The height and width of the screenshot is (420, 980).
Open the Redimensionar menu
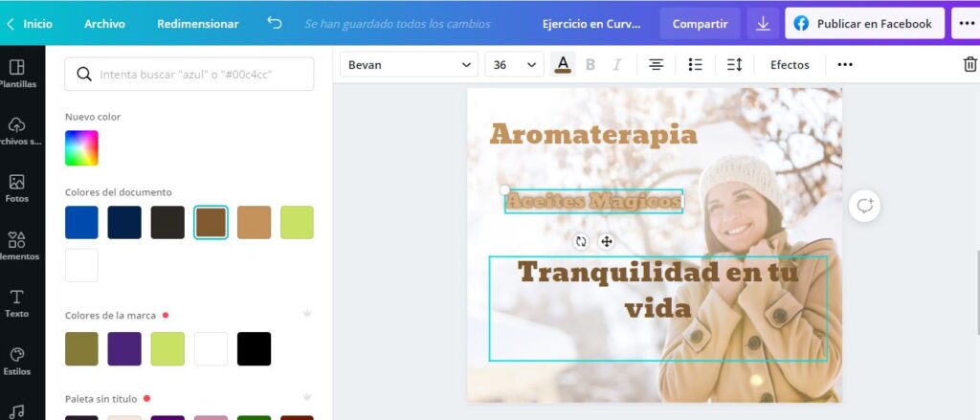tap(197, 24)
